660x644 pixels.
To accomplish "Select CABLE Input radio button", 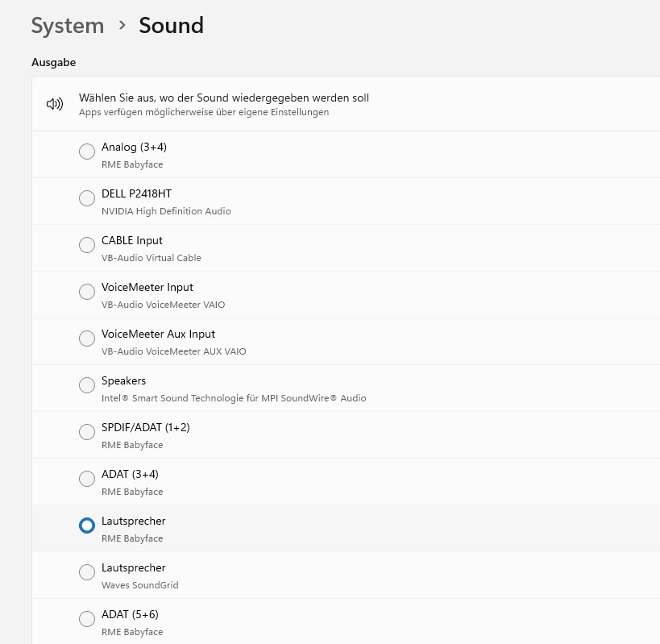I will tap(87, 245).
